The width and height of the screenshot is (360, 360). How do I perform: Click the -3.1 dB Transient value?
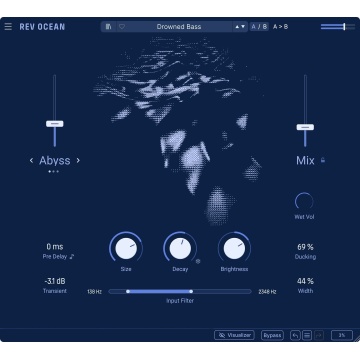55,281
